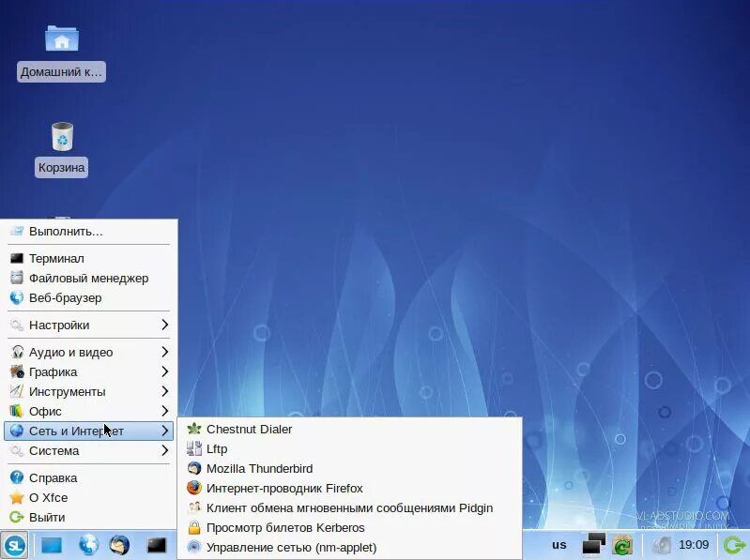750x560 pixels.
Task: Click the nm-applet network icon
Action: pos(193,547)
